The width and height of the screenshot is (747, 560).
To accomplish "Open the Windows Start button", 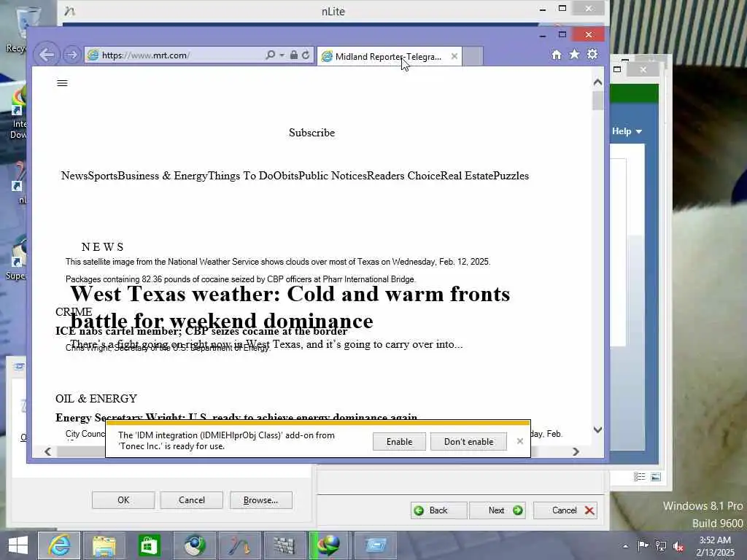I will pyautogui.click(x=18, y=545).
